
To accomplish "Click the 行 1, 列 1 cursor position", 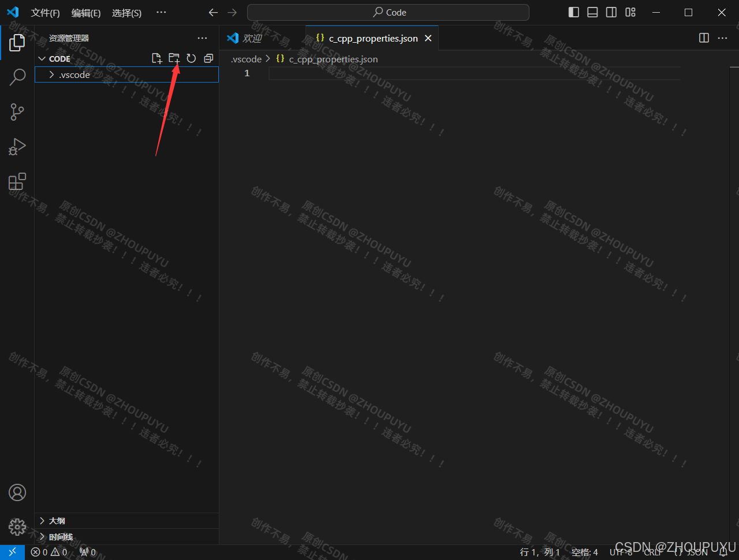I will (x=540, y=552).
